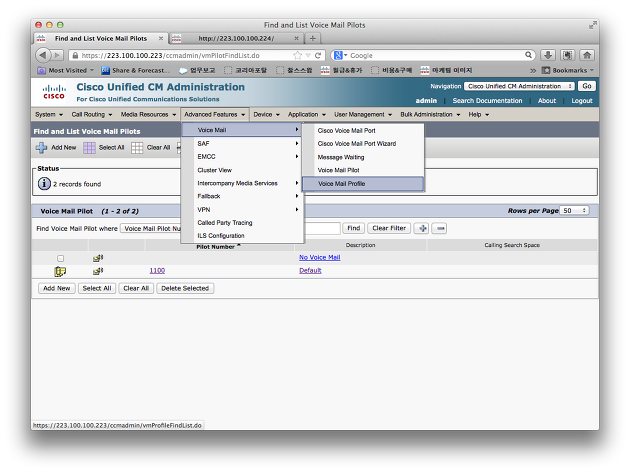
Task: Open the No Voice Mail link
Action: (319, 257)
